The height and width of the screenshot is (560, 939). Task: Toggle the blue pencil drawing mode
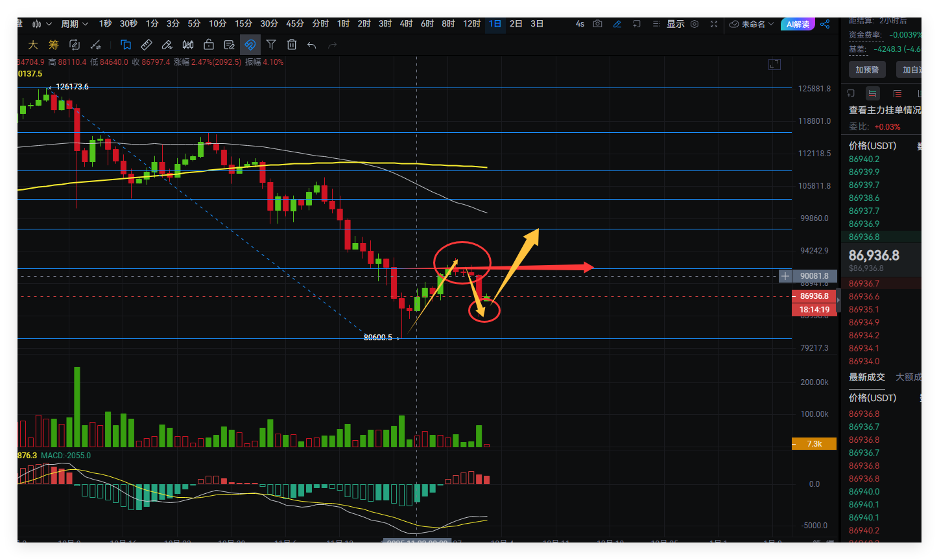click(x=617, y=24)
